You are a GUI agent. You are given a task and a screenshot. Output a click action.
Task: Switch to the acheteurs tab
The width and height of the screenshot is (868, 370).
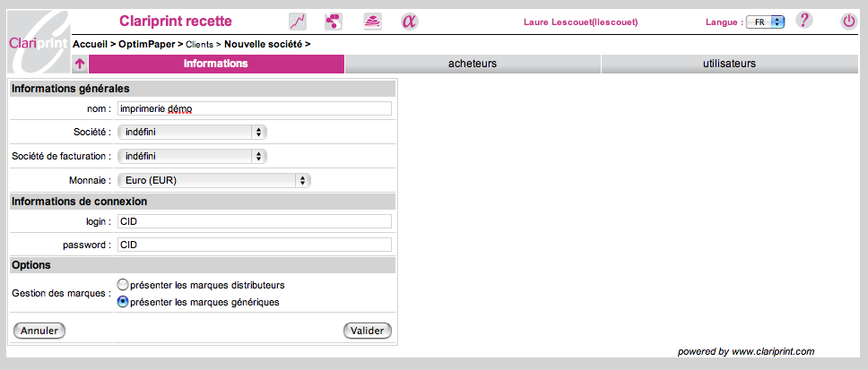pos(473,64)
